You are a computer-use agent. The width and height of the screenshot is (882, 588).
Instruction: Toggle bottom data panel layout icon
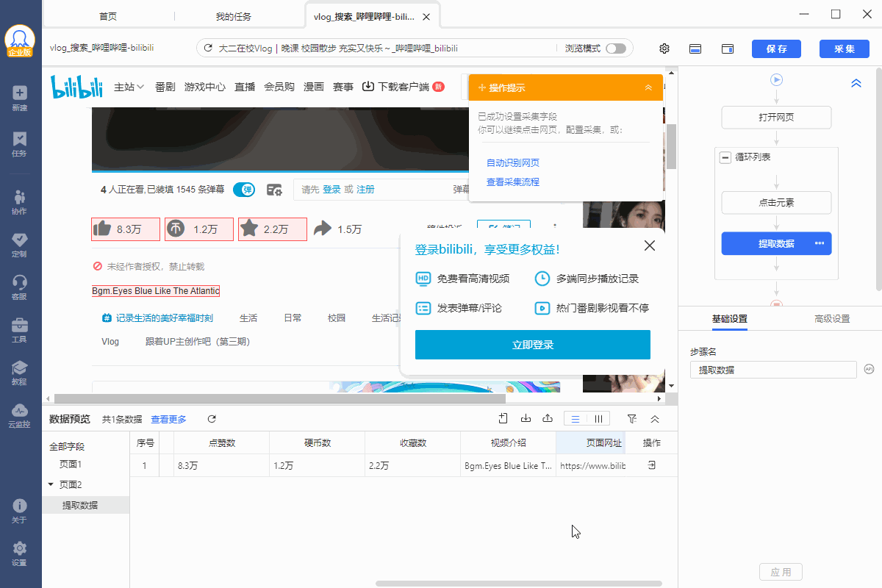coord(695,49)
